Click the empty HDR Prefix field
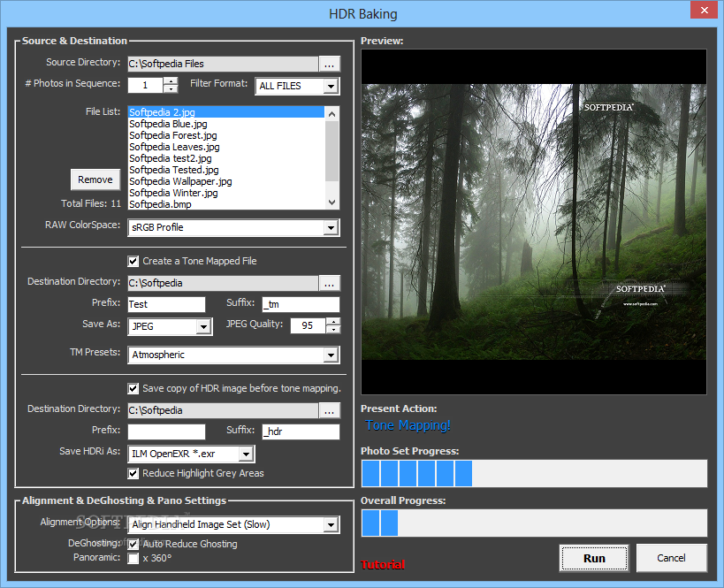Image resolution: width=724 pixels, height=588 pixels. (x=166, y=431)
